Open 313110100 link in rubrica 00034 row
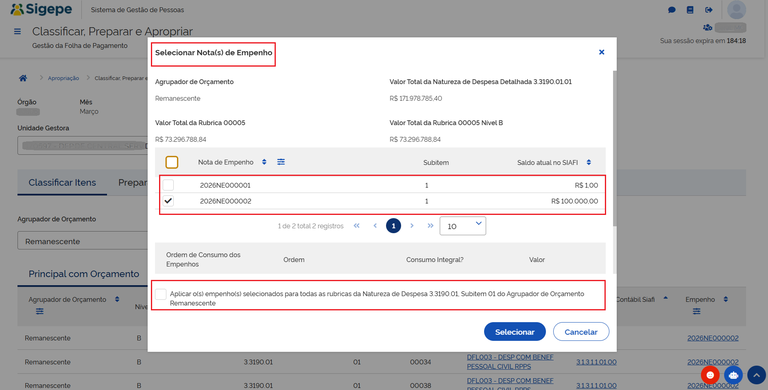 pyautogui.click(x=596, y=362)
